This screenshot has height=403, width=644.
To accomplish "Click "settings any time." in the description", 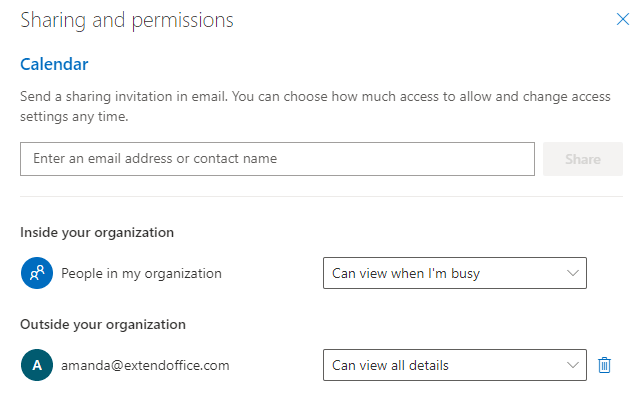I will coord(74,117).
